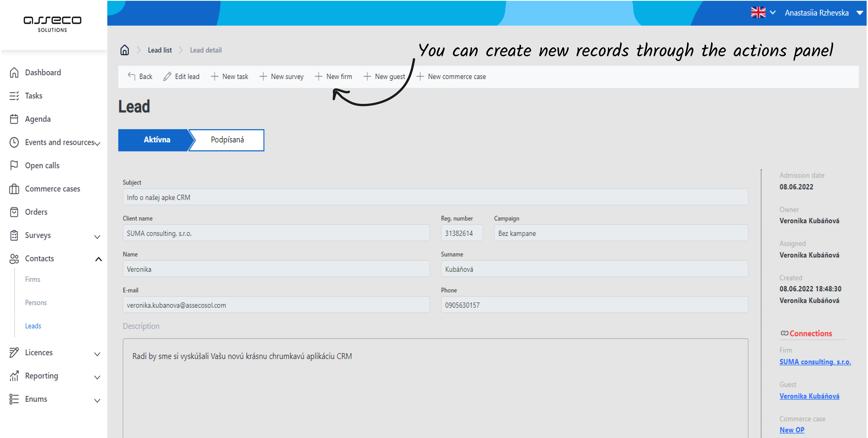Click the plus icon beside New task
Image resolution: width=868 pixels, height=438 pixels.
215,77
